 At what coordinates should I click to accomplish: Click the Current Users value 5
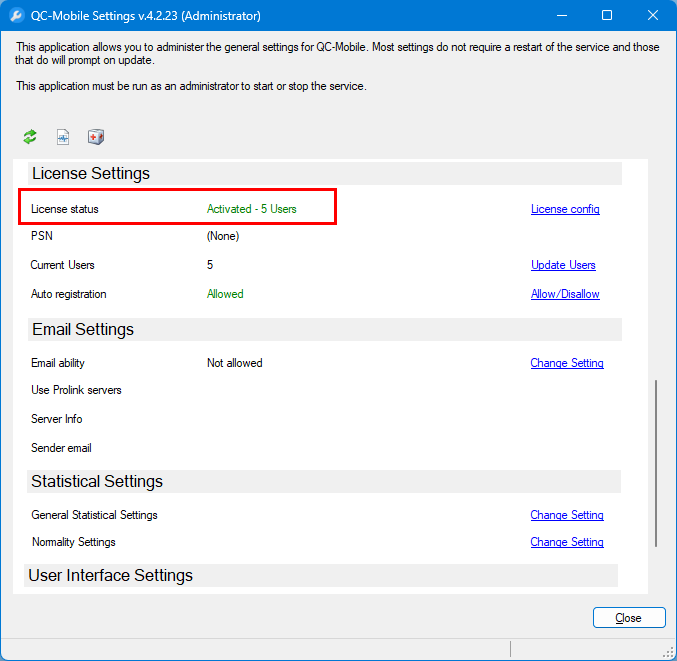coord(210,265)
